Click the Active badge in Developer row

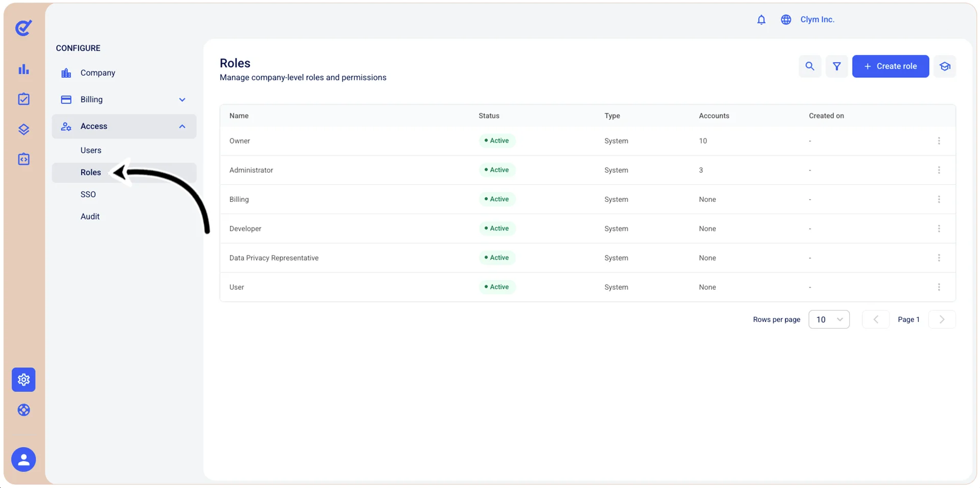[496, 228]
